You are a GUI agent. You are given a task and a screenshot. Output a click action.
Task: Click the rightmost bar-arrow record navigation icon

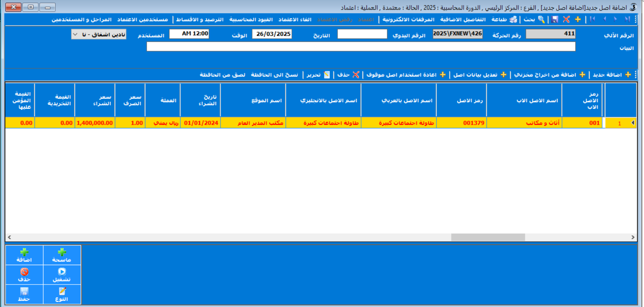tap(627, 19)
